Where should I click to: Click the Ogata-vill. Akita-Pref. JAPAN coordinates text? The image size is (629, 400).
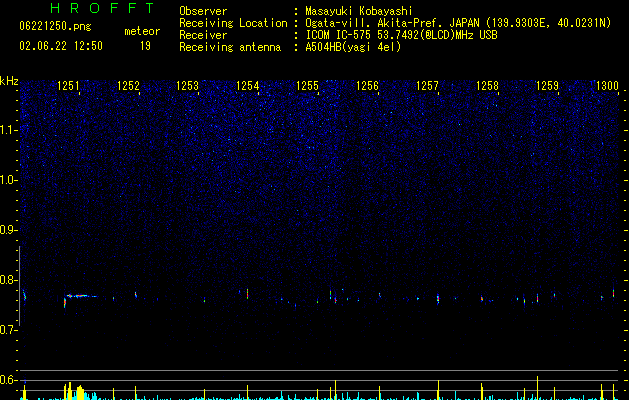tap(458, 23)
